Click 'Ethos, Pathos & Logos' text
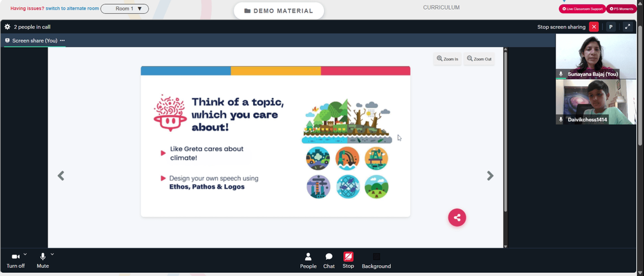This screenshot has width=644, height=276. [207, 187]
